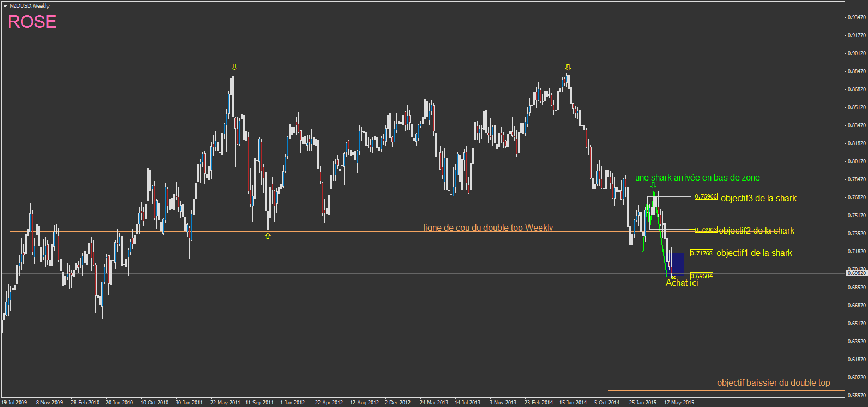
Task: Click the '15 Jun 2014' date on the time axis
Action: 573,403
